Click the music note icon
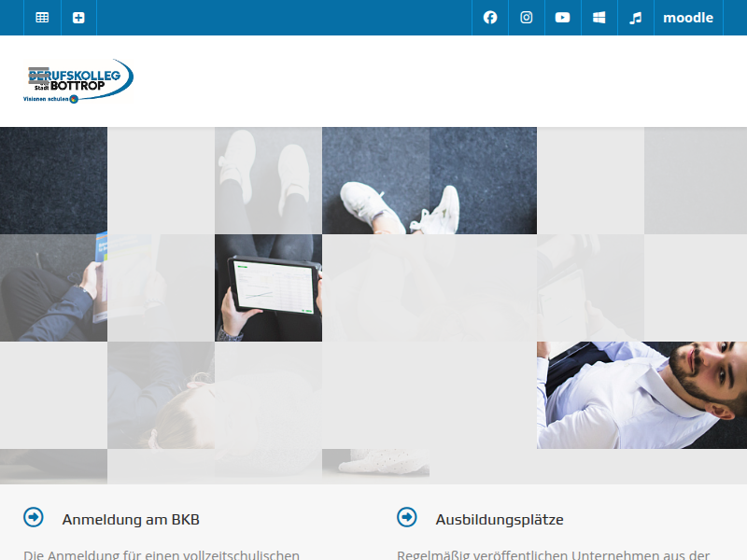The height and width of the screenshot is (560, 747). point(636,18)
